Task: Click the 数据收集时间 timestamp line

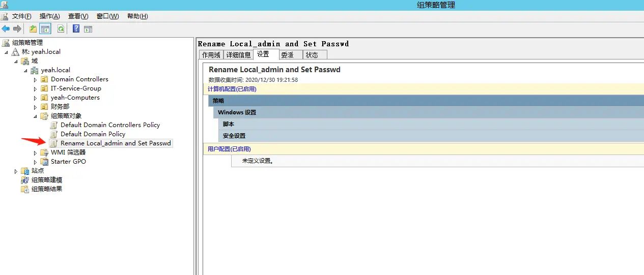Action: (253, 80)
